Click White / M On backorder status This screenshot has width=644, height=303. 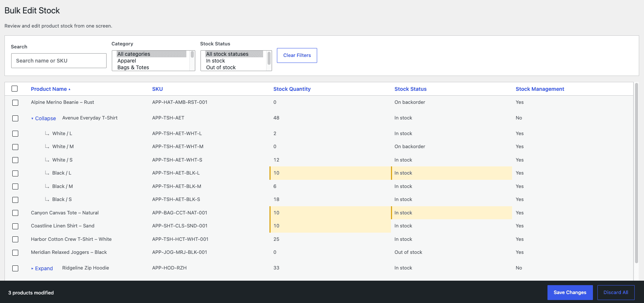[x=410, y=147]
